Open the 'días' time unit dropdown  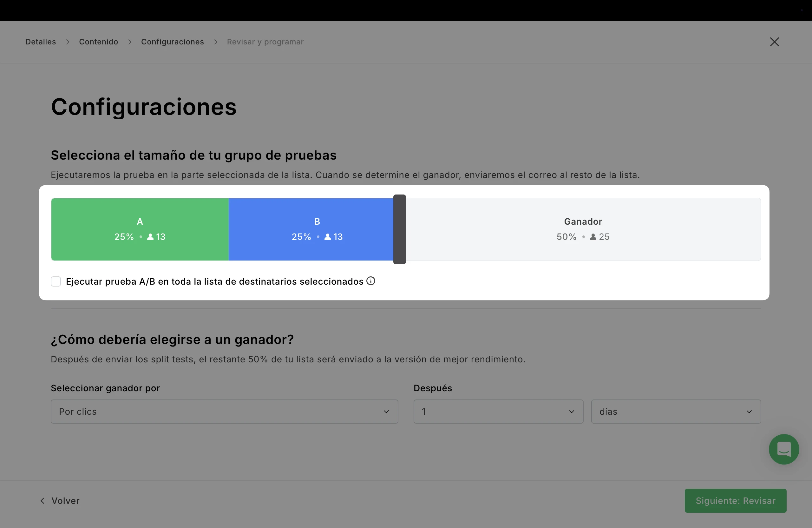(676, 412)
